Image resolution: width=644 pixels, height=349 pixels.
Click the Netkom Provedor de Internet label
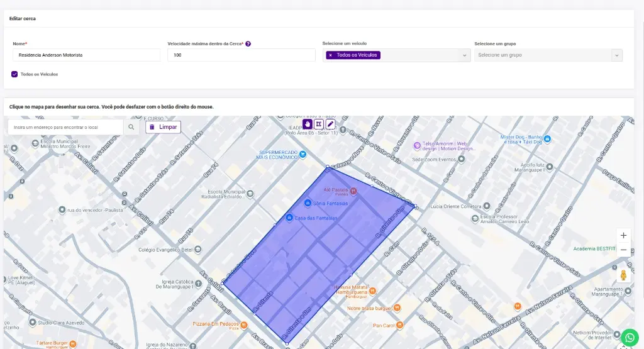tap(592, 335)
